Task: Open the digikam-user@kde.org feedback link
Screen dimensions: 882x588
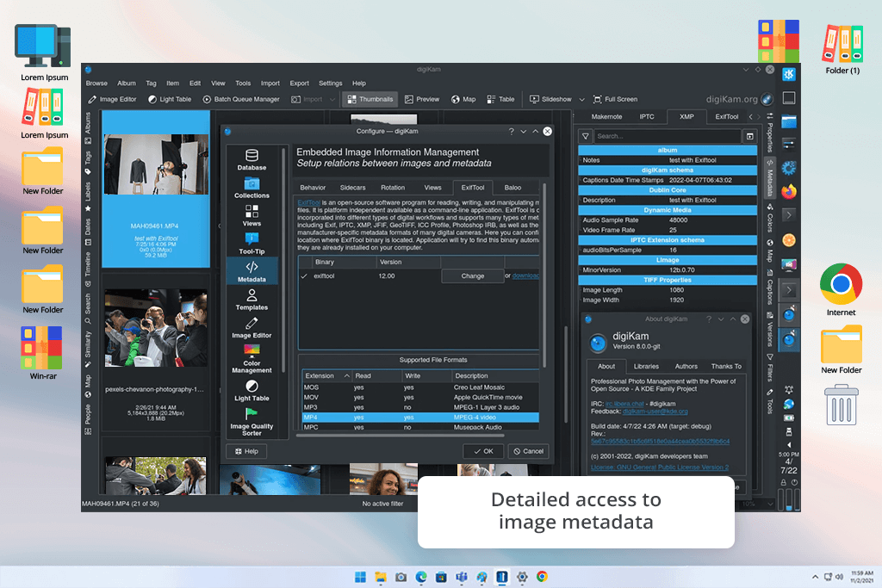Action: click(655, 412)
